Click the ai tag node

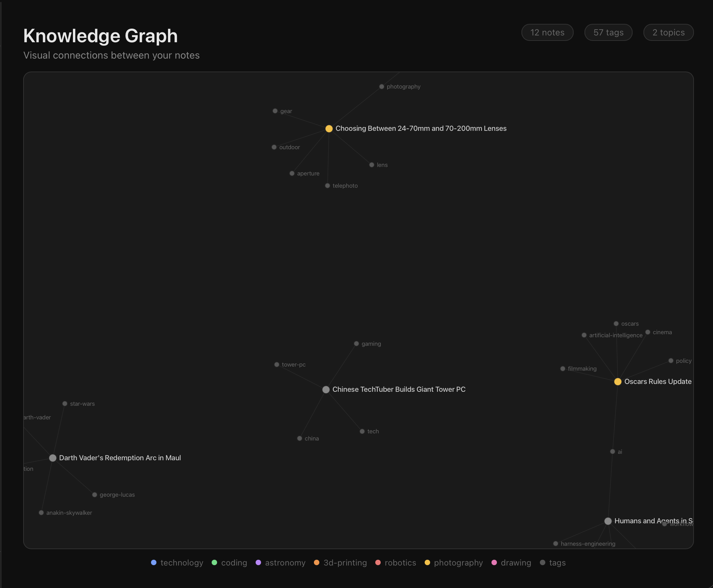pyautogui.click(x=612, y=452)
